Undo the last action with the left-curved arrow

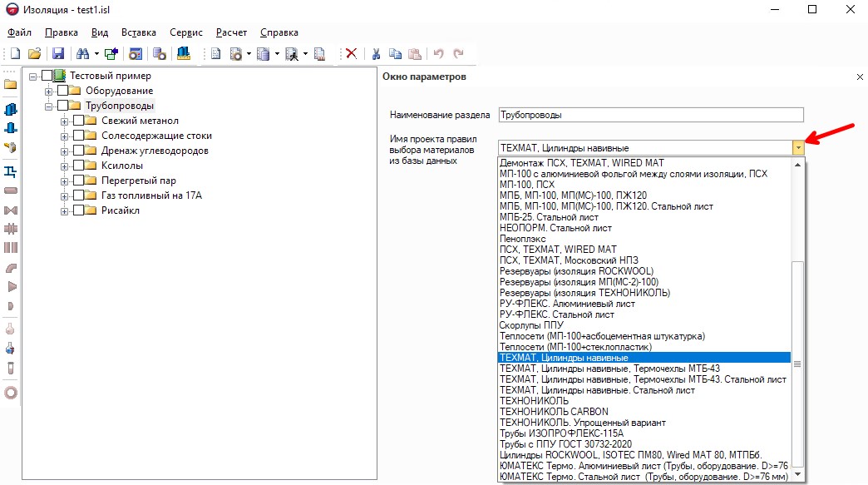point(438,54)
